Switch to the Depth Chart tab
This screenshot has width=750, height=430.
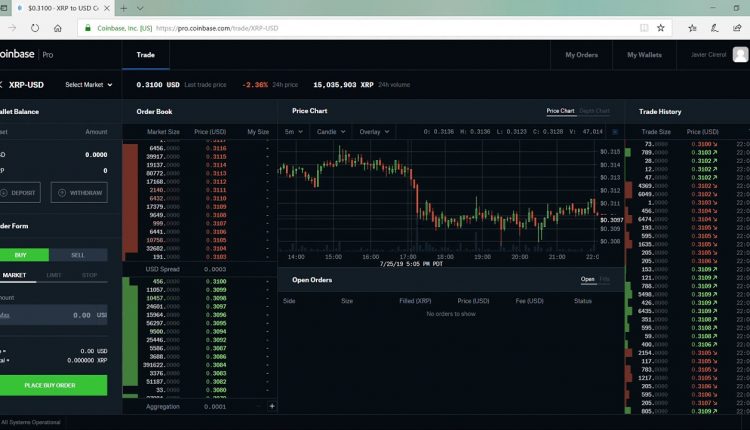(595, 111)
